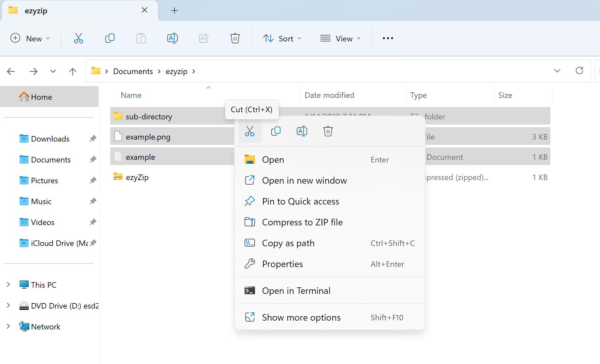Open a new tab with the plus button
The width and height of the screenshot is (600, 364).
click(174, 10)
